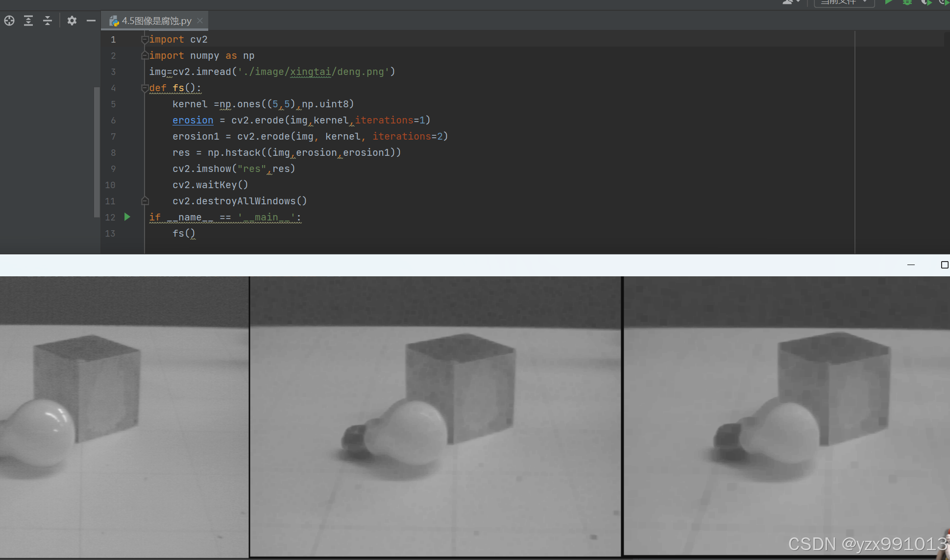The image size is (950, 560).
Task: Click the middle eroded image in res window
Action: tap(435, 416)
